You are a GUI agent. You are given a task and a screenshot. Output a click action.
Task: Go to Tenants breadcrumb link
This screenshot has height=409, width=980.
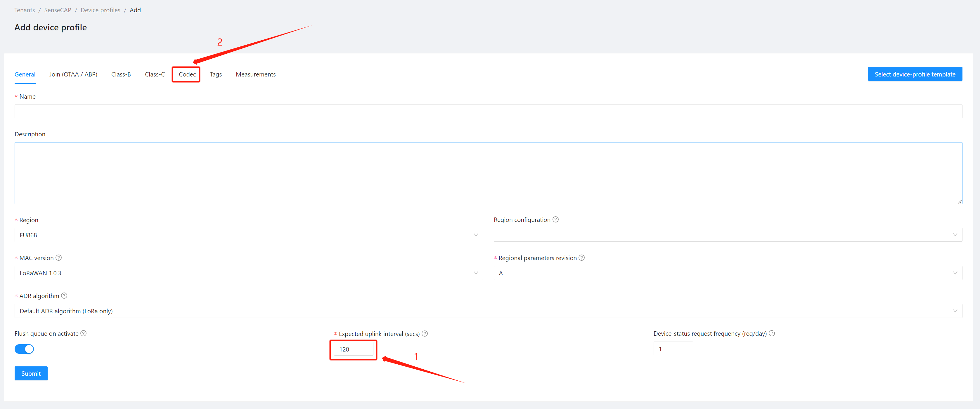click(25, 10)
